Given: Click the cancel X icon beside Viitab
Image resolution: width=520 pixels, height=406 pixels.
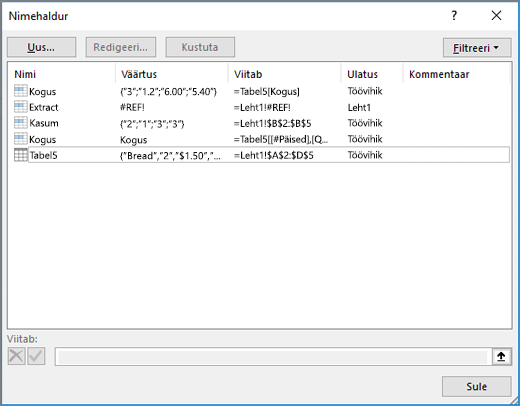Looking at the screenshot, I should [x=16, y=356].
